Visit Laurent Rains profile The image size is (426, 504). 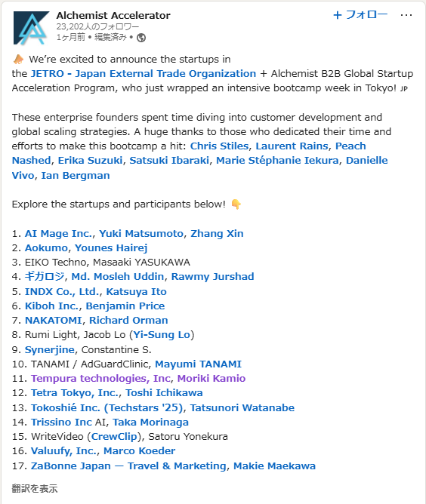292,146
